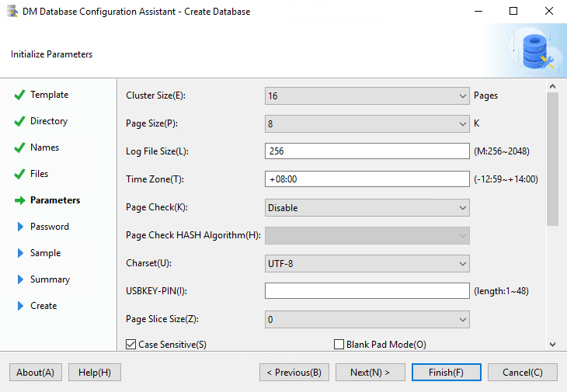567x392 pixels.
Task: Click the blue triangle beside Password step
Action: [20, 227]
